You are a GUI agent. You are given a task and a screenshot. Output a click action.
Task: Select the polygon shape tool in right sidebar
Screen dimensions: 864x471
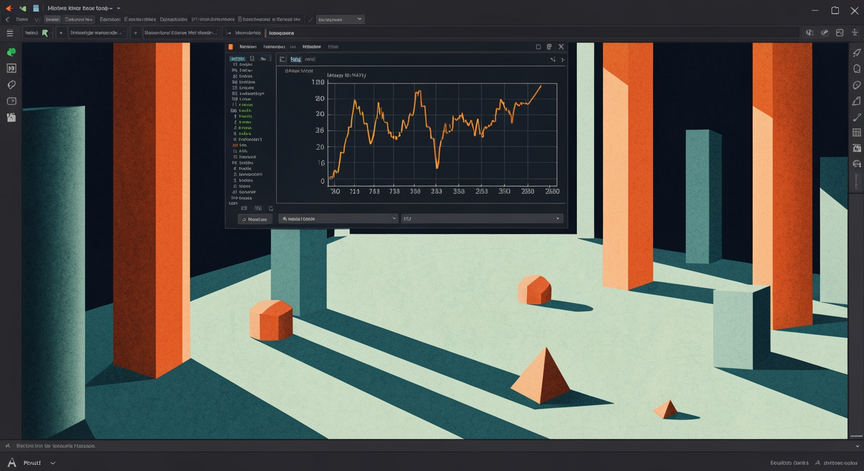pyautogui.click(x=856, y=101)
